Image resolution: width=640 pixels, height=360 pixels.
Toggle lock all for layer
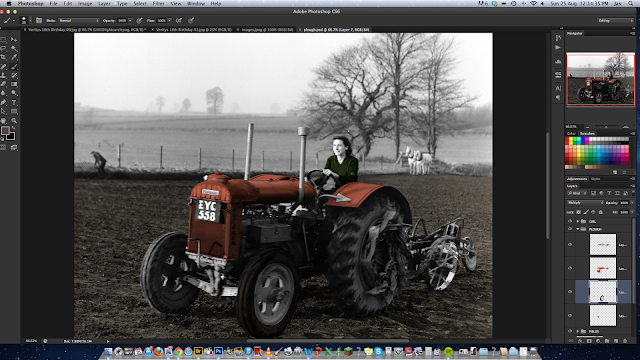tap(600, 212)
